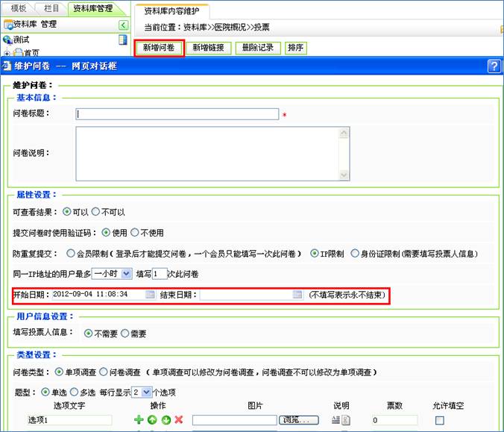Click the 选项1 image path field
This screenshot has height=432, width=504.
[235, 420]
